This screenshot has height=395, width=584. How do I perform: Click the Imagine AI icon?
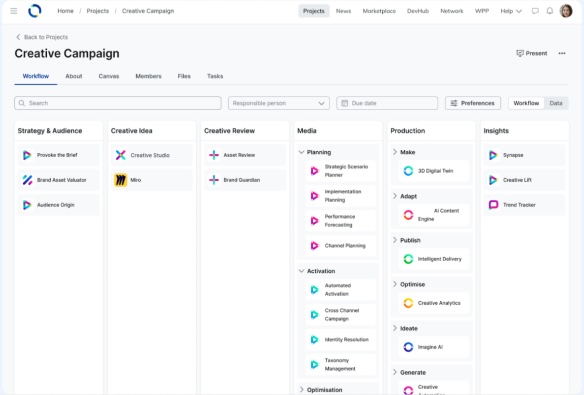tap(408, 347)
